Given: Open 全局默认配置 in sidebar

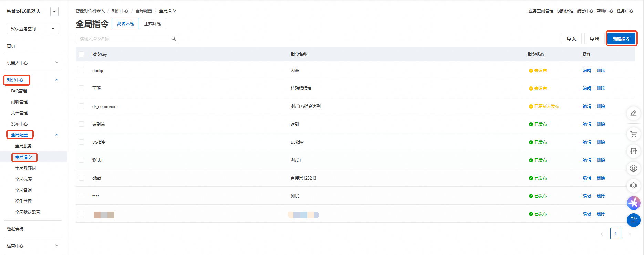Looking at the screenshot, I should (x=28, y=212).
